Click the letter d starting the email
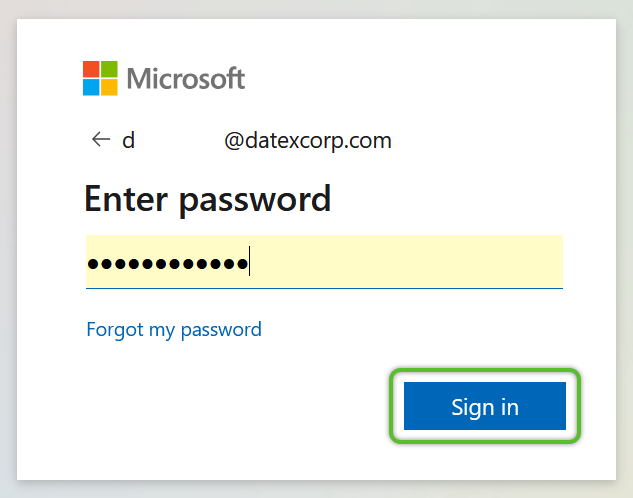The width and height of the screenshot is (633, 498). [128, 140]
